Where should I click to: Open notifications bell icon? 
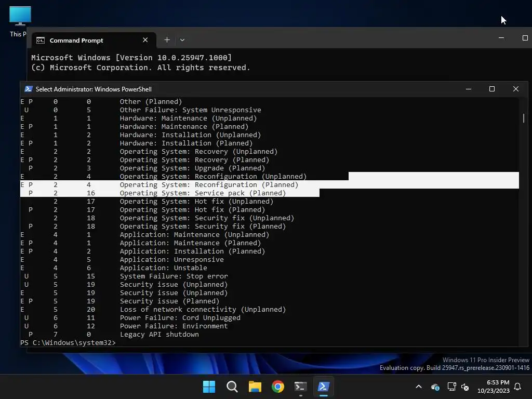pyautogui.click(x=518, y=387)
